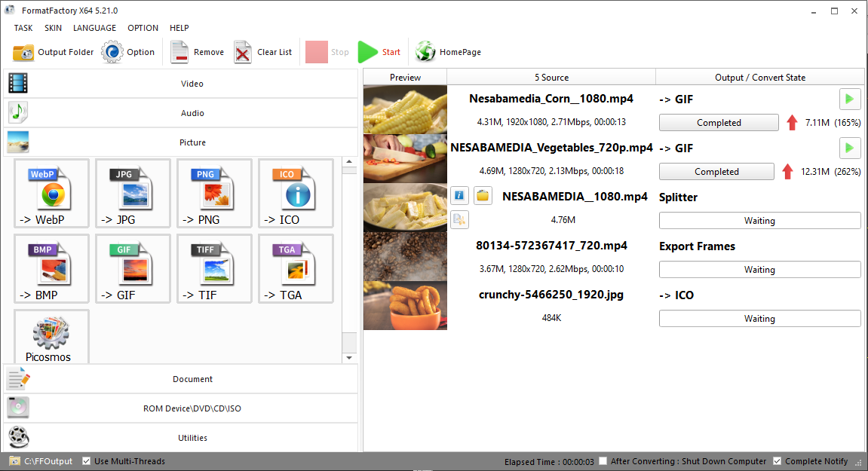
Task: Launch the Picosmos tool
Action: tap(51, 337)
